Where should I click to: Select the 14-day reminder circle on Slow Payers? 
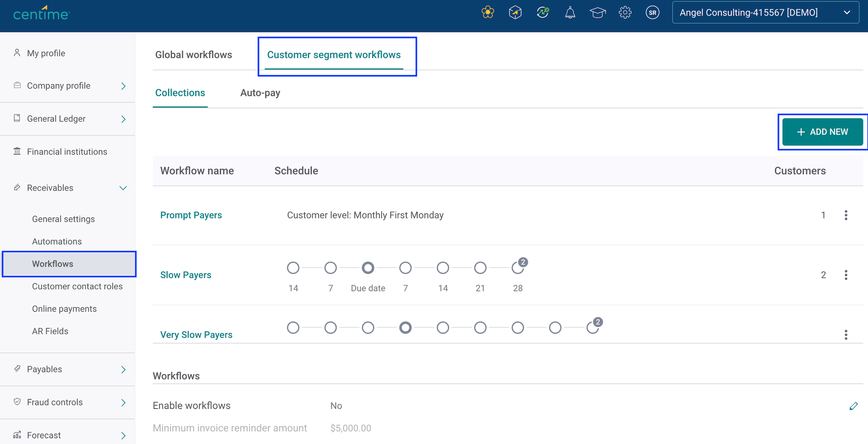point(293,268)
